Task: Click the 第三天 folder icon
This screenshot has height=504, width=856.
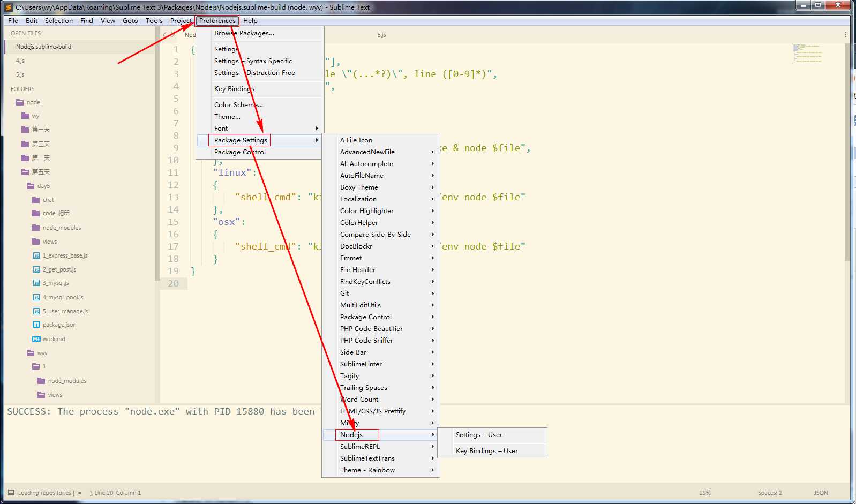Action: [x=25, y=144]
